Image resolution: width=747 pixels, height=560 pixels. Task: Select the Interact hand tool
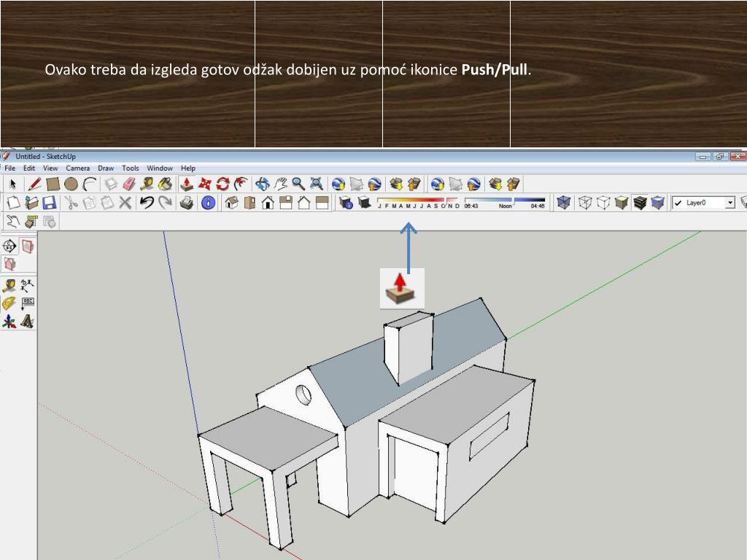click(13, 222)
